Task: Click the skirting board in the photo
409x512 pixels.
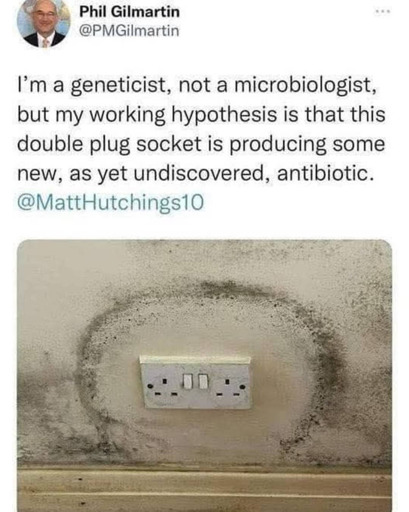Action: [x=204, y=489]
